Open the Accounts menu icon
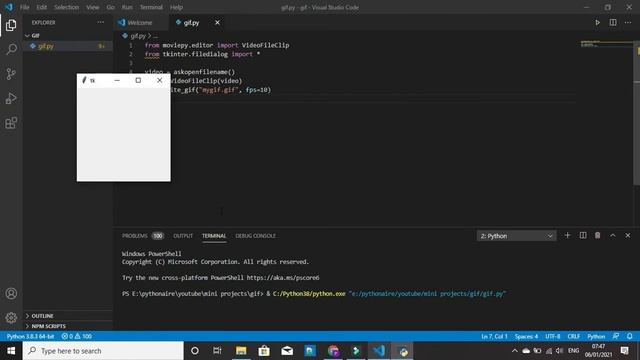Viewport: 640px width, 360px height. click(11, 293)
